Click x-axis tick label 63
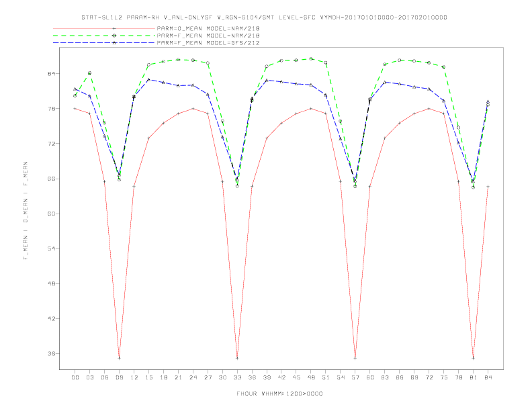532x411 pixels. [x=385, y=377]
